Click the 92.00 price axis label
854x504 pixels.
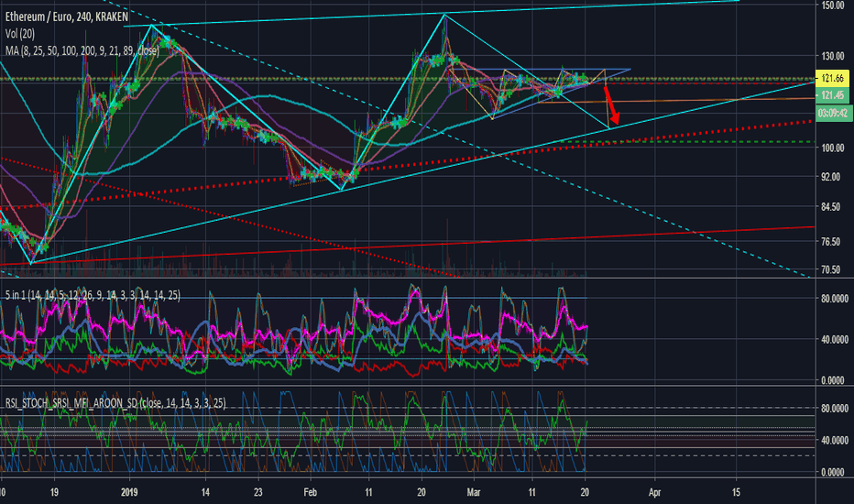point(830,177)
